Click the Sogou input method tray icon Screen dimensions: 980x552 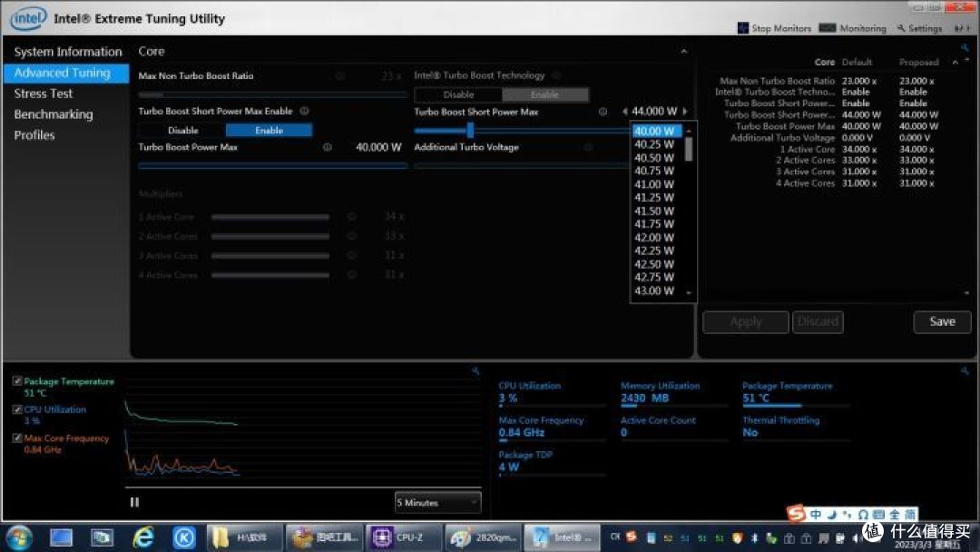(x=632, y=537)
